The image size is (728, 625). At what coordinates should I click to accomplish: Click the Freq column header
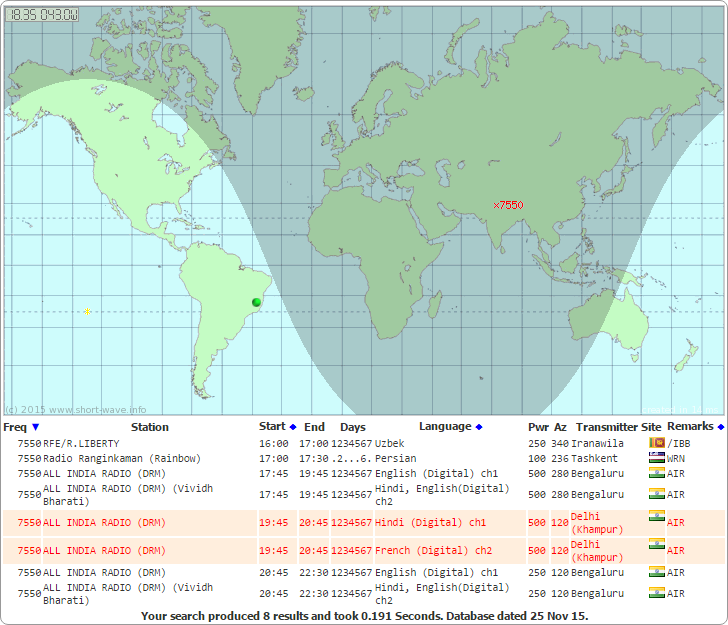pos(15,427)
